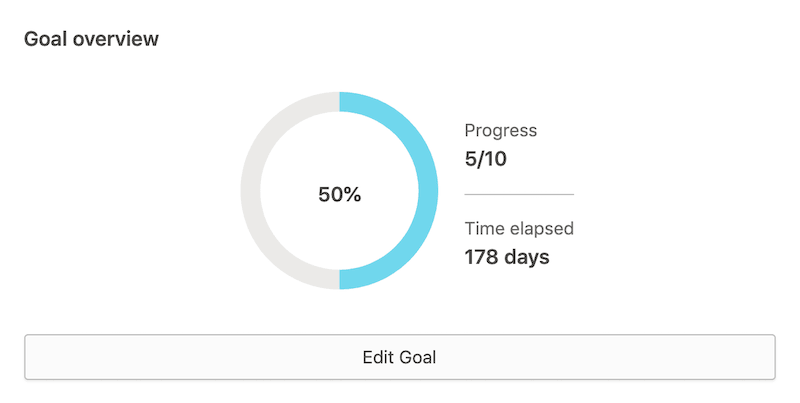Click the rightmost point of the blue ring

429,190
